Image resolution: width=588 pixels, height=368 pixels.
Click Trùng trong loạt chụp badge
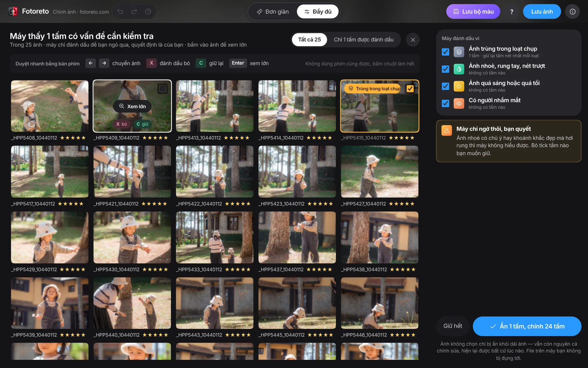tap(372, 89)
